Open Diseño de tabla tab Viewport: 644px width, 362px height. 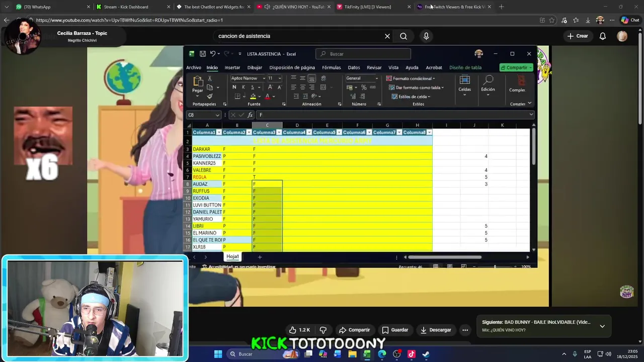coord(465,67)
